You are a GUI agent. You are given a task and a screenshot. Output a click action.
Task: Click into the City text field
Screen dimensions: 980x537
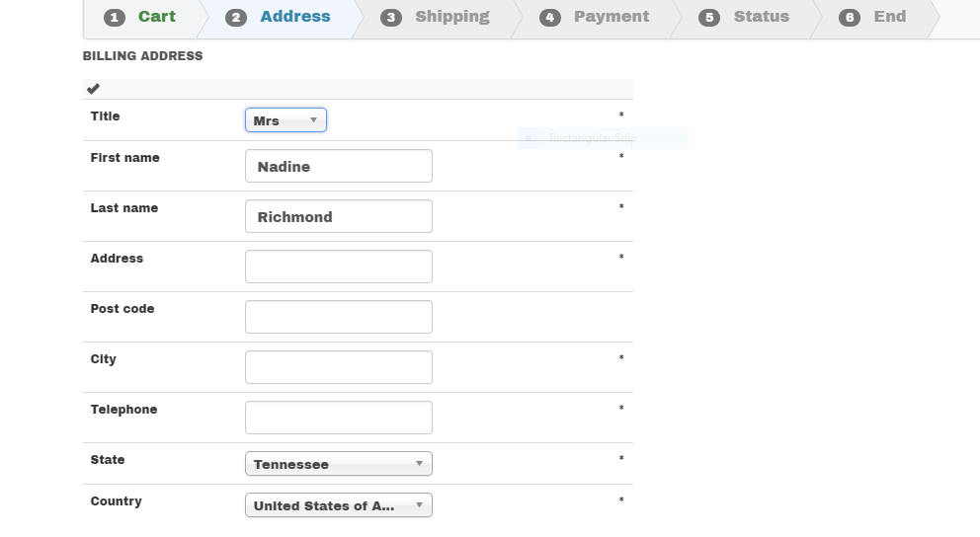tap(338, 367)
